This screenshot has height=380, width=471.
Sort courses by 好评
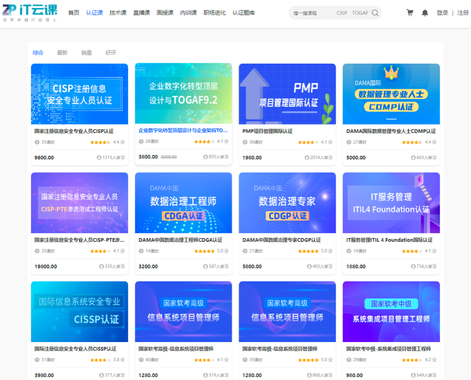(x=111, y=52)
